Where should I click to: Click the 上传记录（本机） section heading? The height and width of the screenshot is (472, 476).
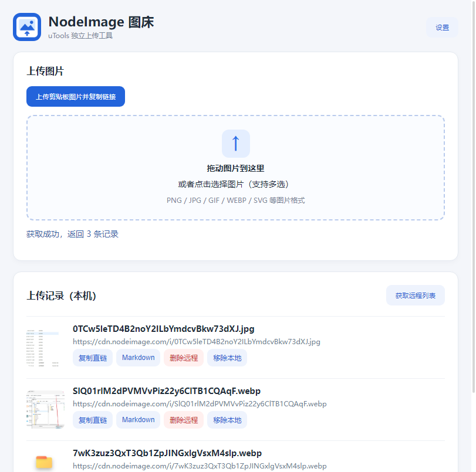coord(62,296)
